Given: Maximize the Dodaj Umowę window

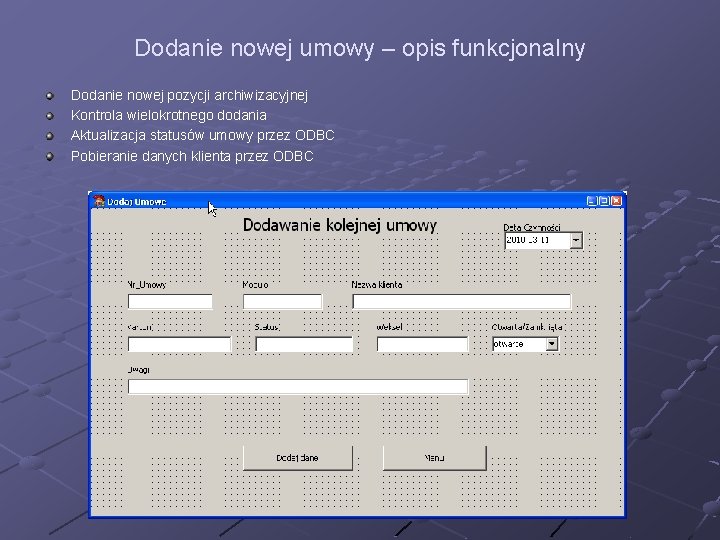Looking at the screenshot, I should (604, 201).
